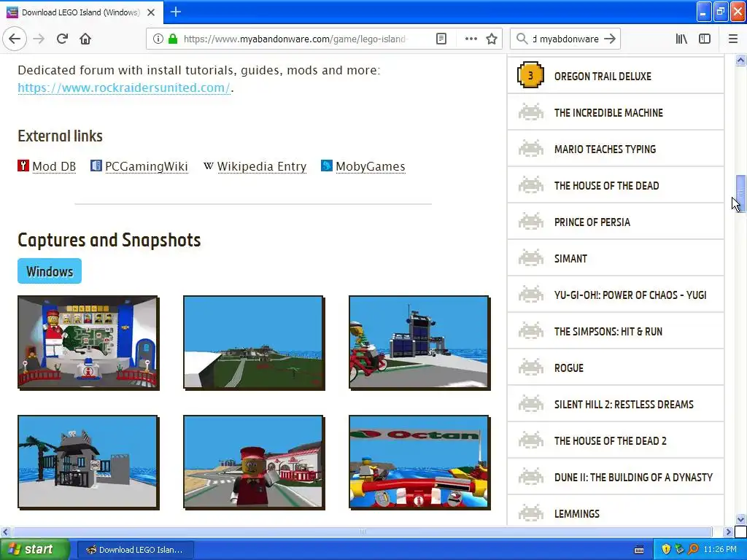Open the bicycle rider police station screenshot
Viewport: 747px width, 560px height.
pyautogui.click(x=419, y=343)
